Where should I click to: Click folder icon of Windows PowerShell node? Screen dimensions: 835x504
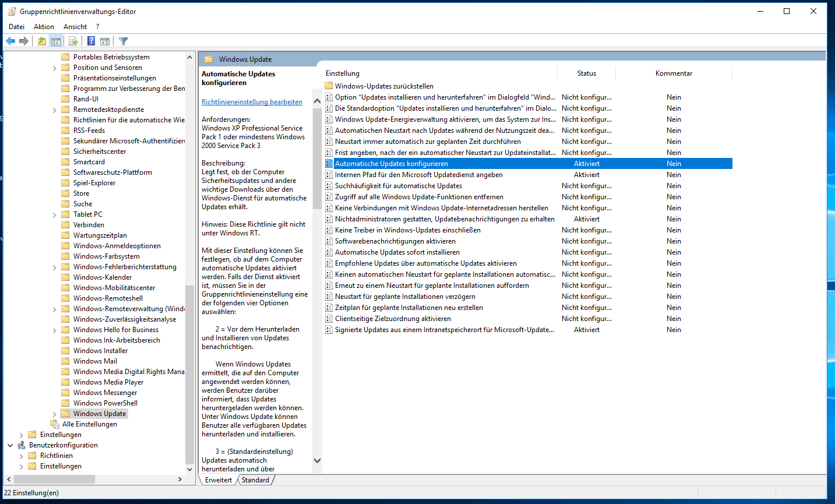65,403
